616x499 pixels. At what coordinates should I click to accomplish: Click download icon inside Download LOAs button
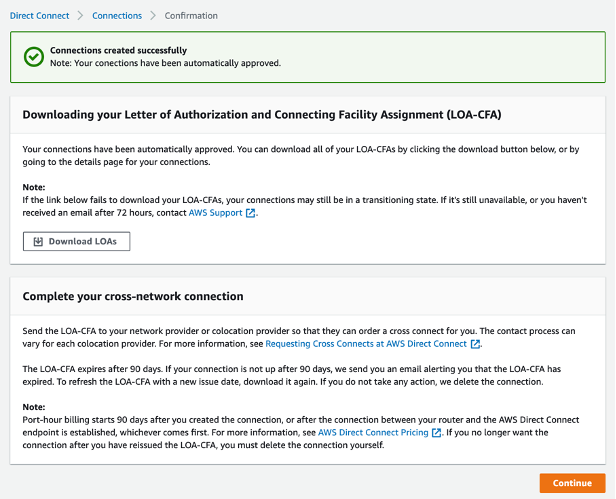pos(38,242)
